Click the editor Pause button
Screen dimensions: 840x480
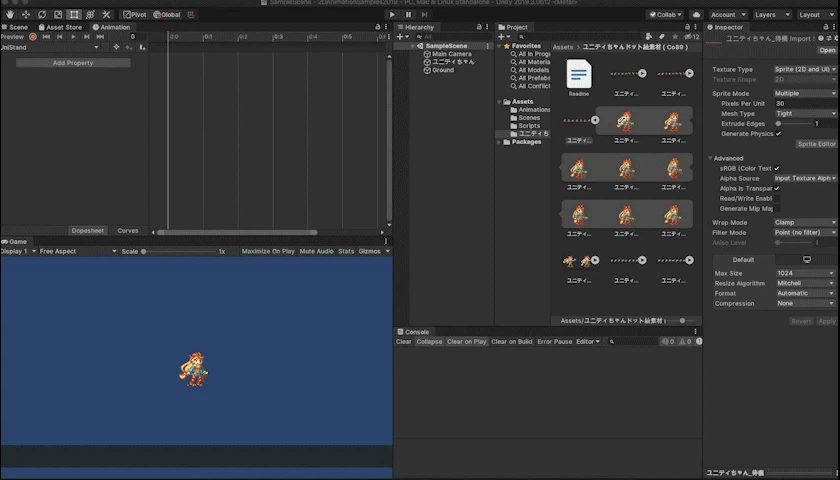408,14
